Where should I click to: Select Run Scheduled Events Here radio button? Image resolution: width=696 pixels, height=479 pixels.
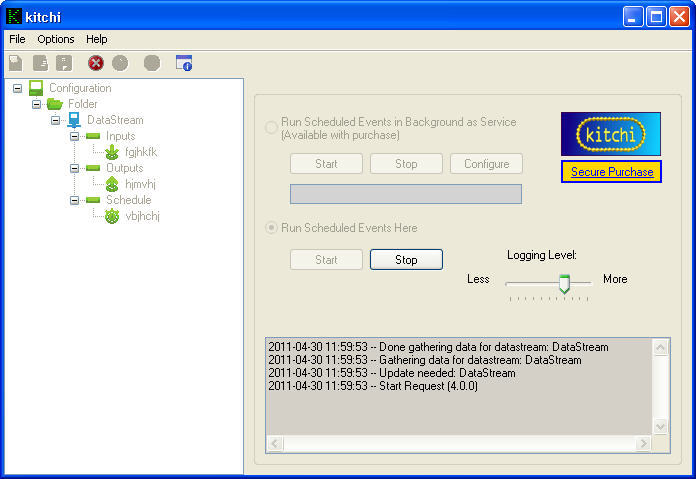[271, 228]
